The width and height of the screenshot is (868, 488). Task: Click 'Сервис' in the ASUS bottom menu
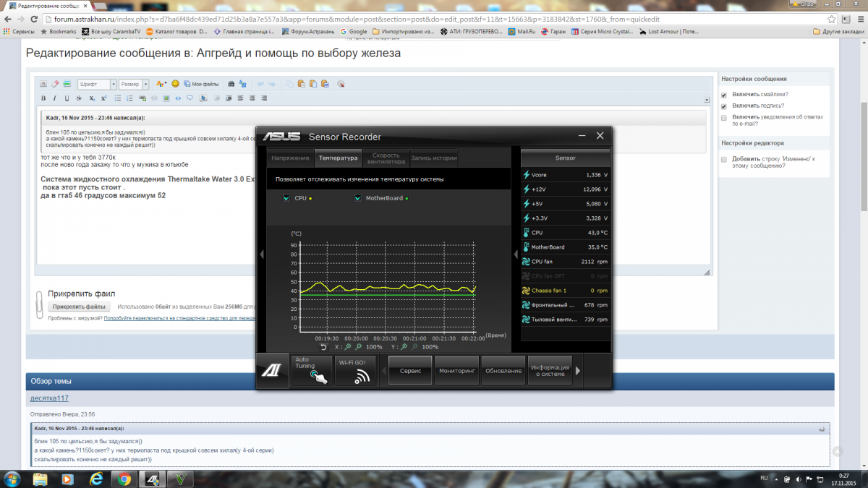pos(411,371)
